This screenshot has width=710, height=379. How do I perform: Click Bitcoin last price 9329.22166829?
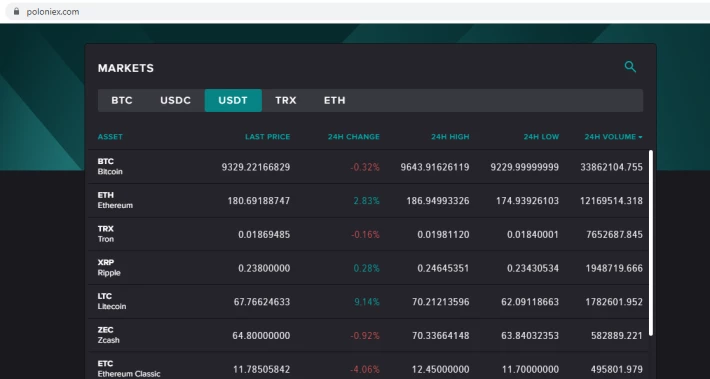pyautogui.click(x=256, y=167)
